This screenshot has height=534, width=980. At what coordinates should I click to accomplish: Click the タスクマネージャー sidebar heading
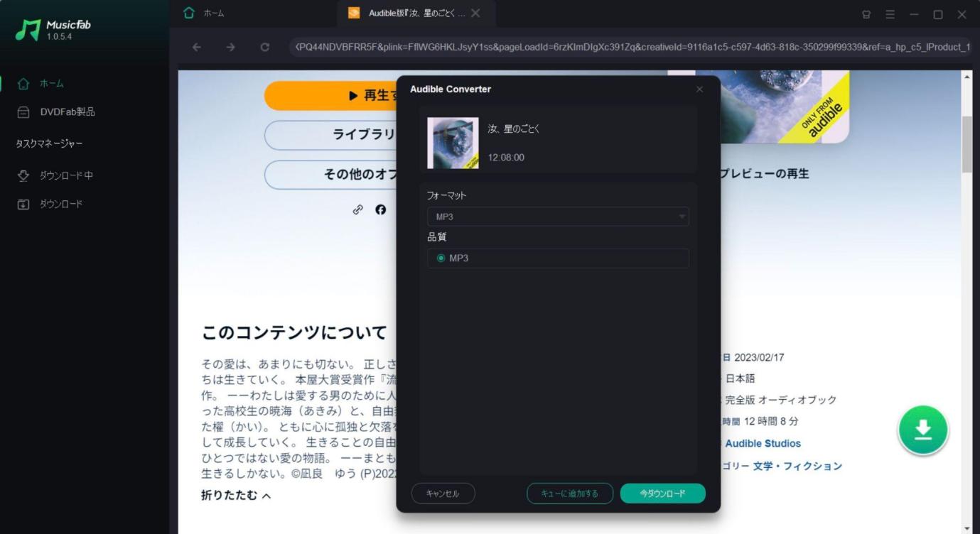click(x=49, y=143)
